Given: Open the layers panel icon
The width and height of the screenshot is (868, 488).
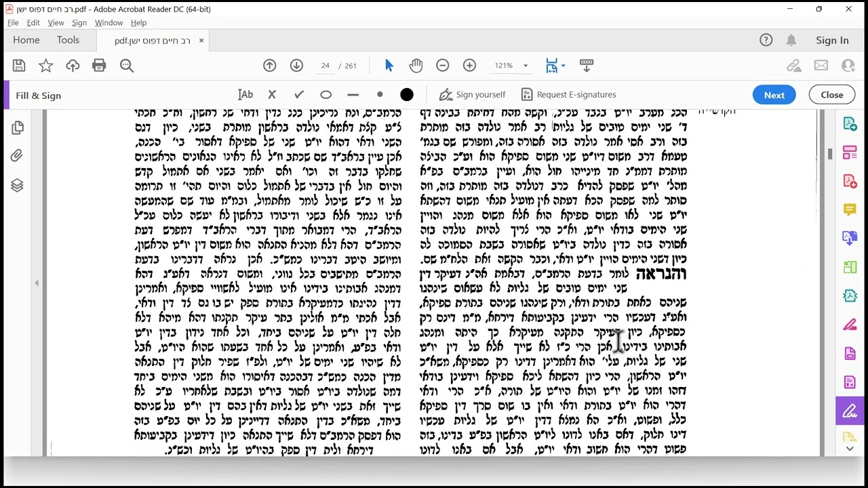Looking at the screenshot, I should (17, 185).
